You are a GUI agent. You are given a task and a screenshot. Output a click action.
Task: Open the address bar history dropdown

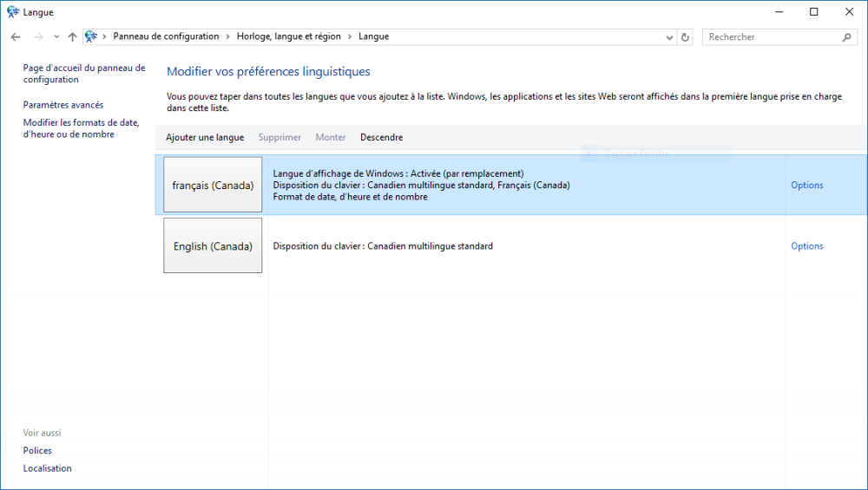point(669,37)
